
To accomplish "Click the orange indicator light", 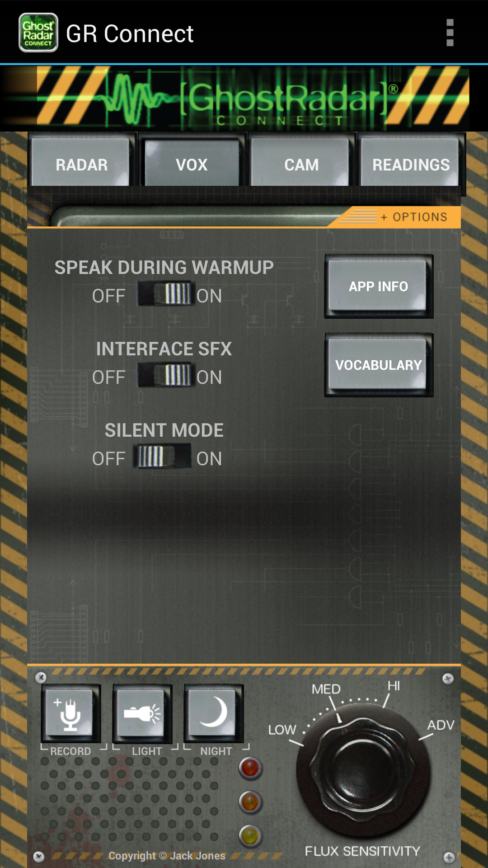I will [250, 802].
